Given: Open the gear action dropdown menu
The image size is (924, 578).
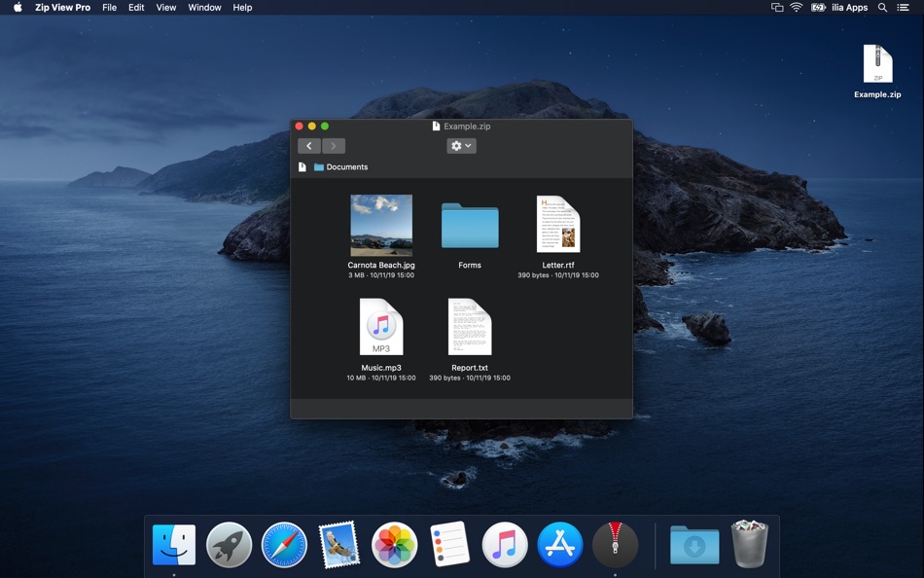Looking at the screenshot, I should 461,146.
